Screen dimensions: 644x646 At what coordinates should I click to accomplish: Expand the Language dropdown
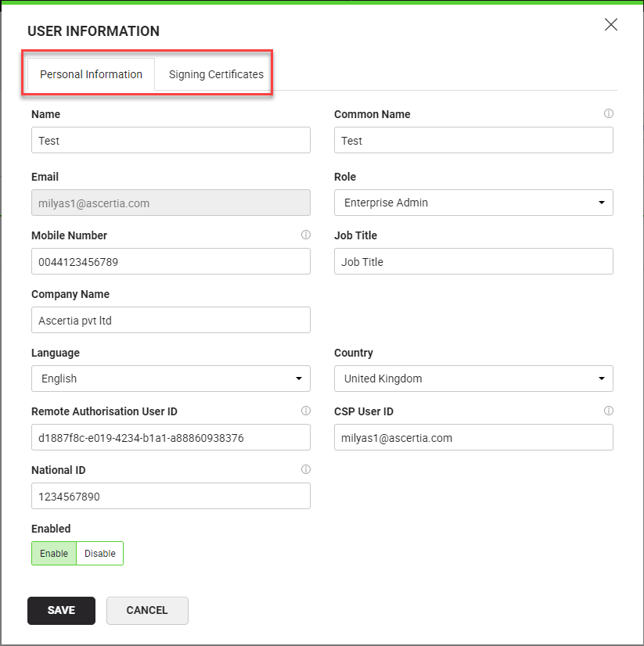(x=171, y=379)
